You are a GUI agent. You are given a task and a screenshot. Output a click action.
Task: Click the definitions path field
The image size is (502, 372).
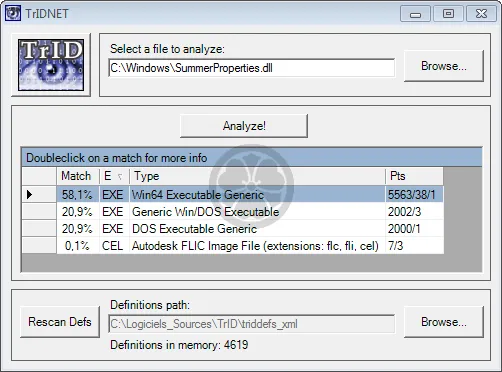tap(252, 324)
